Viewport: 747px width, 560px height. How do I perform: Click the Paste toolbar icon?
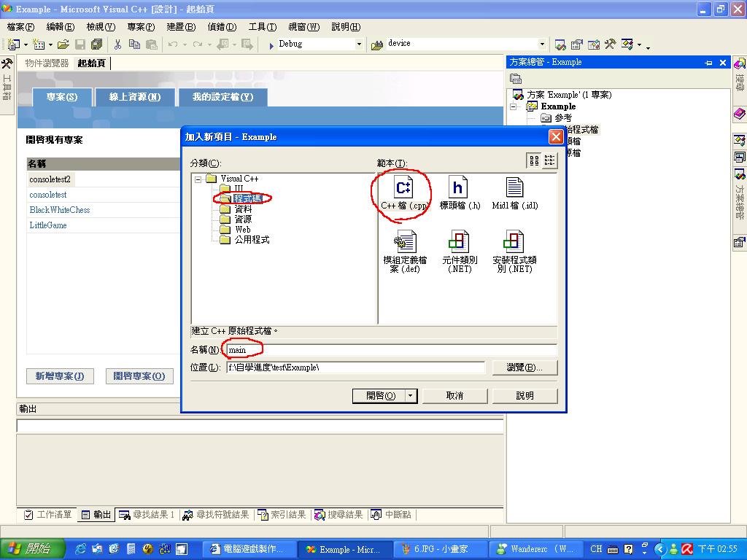(x=152, y=44)
